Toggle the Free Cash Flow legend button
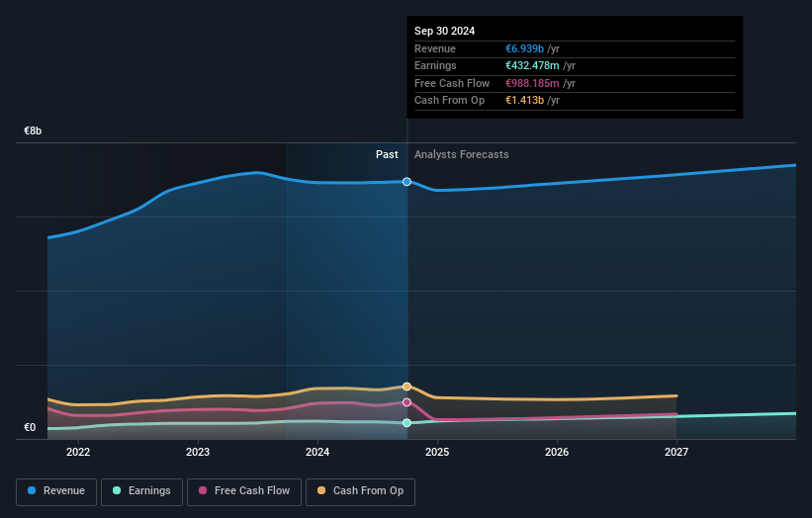Viewport: 812px width, 518px height. point(244,491)
